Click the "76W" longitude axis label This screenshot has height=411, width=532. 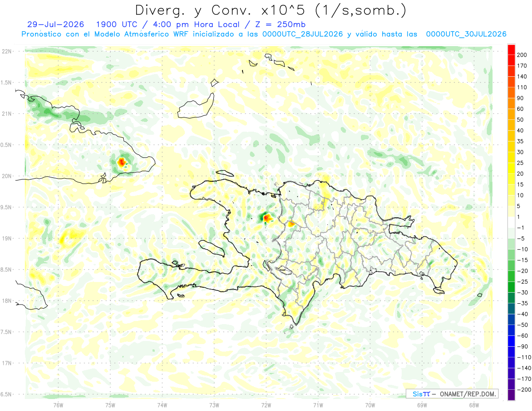[x=58, y=405]
